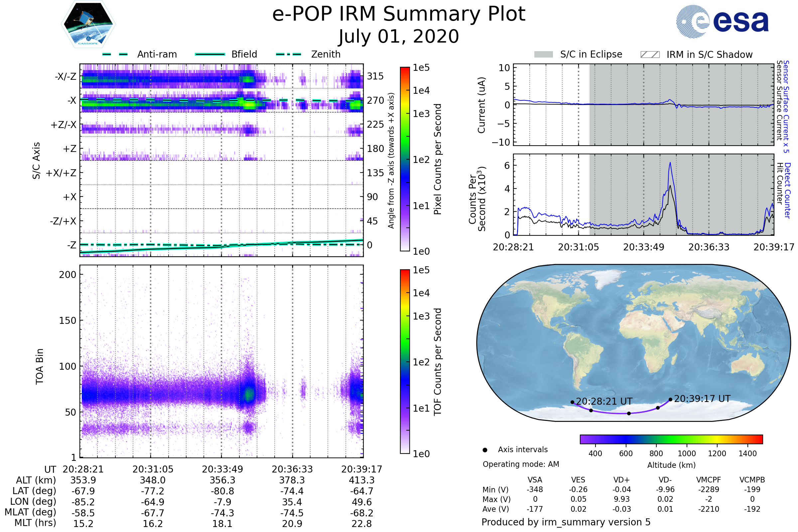This screenshot has width=798, height=532.
Task: Click the Axis intervals black dot marker
Action: pos(485,450)
